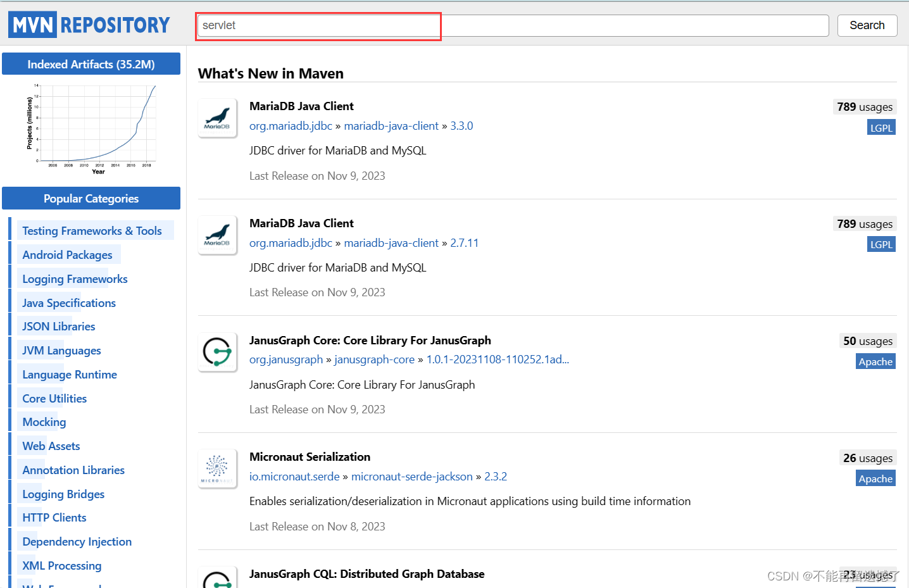Click the projects growth chart thumbnail

pos(91,128)
